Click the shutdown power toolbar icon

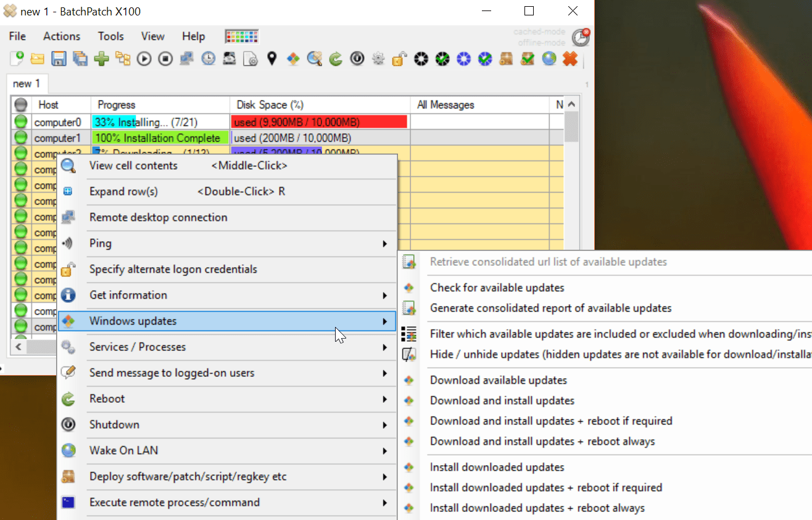click(357, 59)
